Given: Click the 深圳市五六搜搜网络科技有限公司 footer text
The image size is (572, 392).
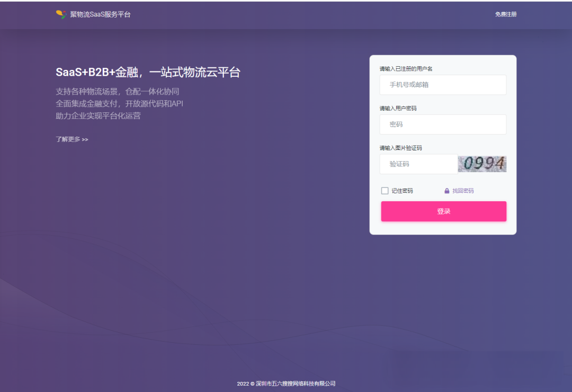Looking at the screenshot, I should (296, 384).
